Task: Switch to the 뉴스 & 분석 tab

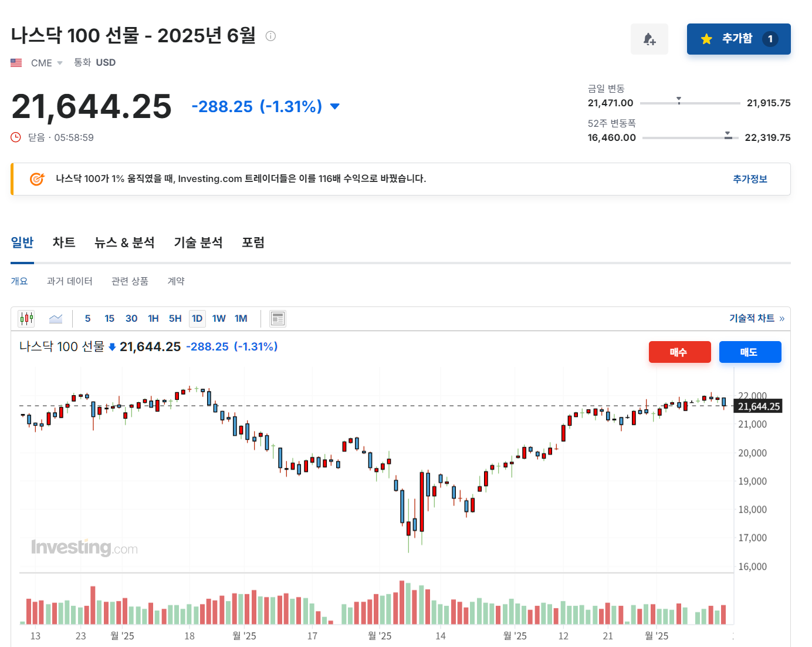Action: coord(124,242)
